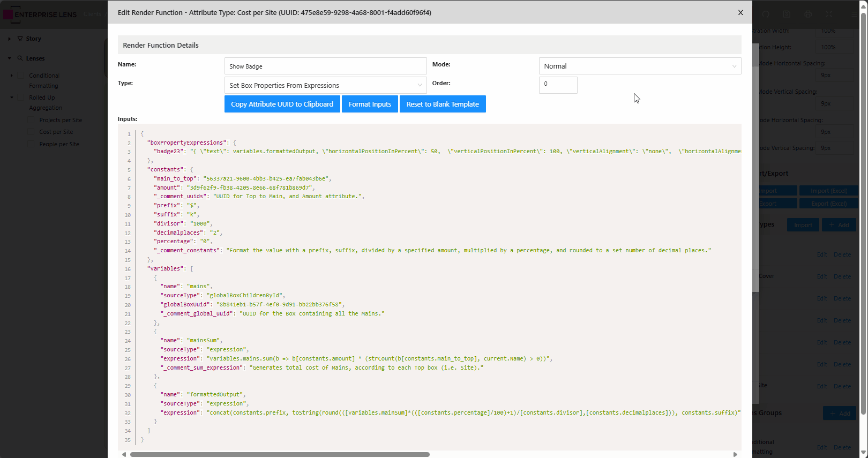Click the Story filter funnel icon
The height and width of the screenshot is (458, 868).
click(20, 39)
